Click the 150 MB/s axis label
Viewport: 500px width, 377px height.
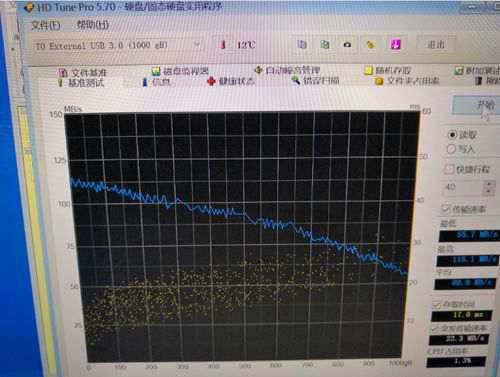56,115
